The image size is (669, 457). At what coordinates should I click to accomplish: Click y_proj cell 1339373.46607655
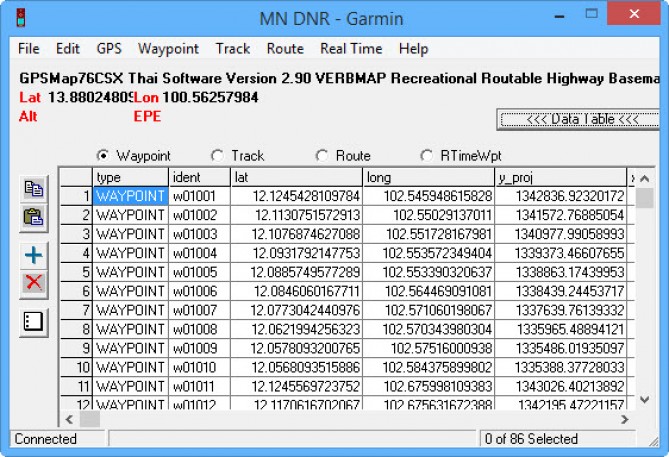pos(561,253)
